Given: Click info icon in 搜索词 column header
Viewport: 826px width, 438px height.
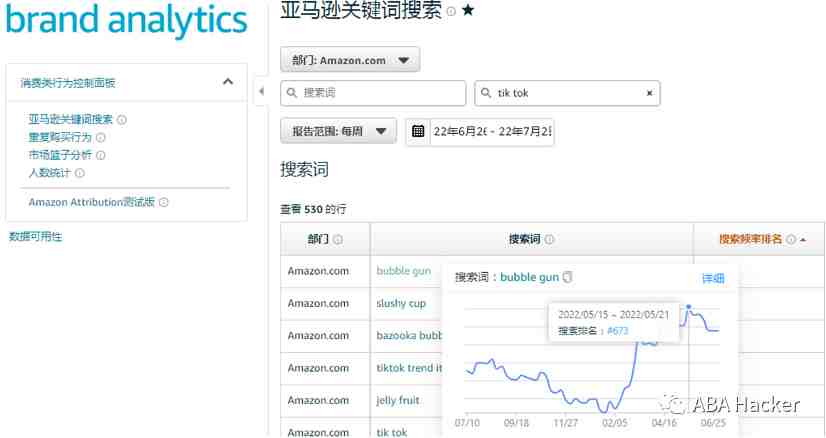Looking at the screenshot, I should (x=549, y=239).
